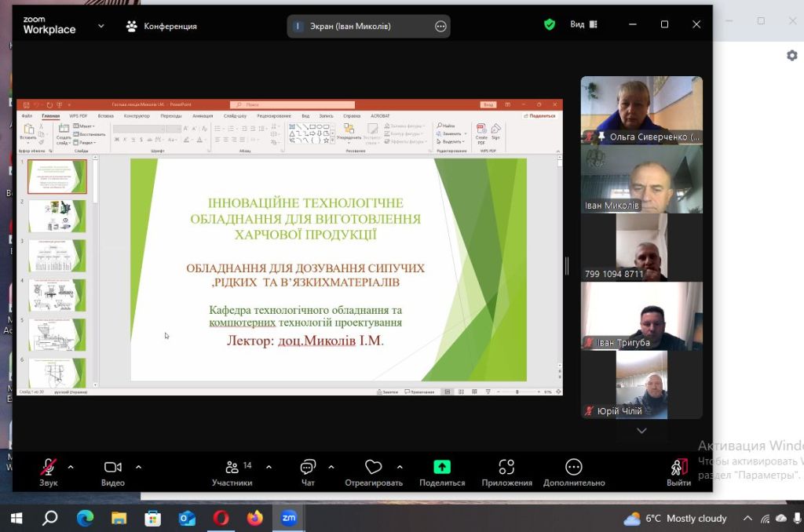This screenshot has width=804, height=532.
Task: Open the Zoom Workplace dropdown chevron
Action: [101, 26]
